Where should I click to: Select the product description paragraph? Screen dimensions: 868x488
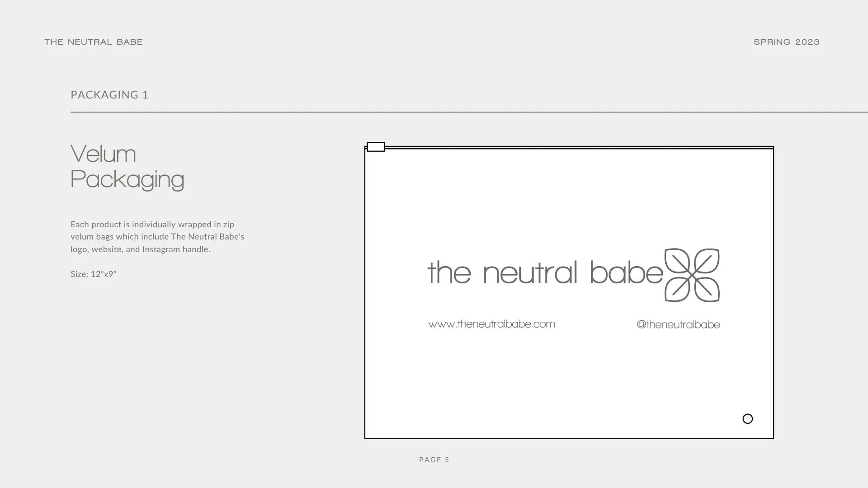pyautogui.click(x=157, y=237)
